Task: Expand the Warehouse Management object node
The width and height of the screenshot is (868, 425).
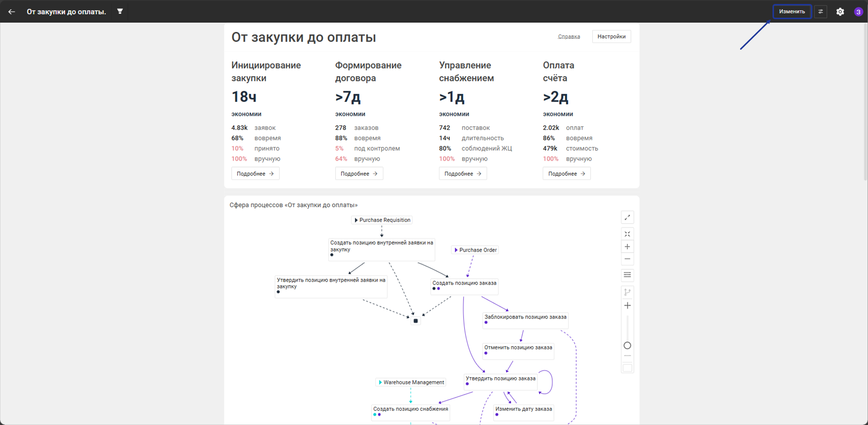Action: (x=411, y=382)
